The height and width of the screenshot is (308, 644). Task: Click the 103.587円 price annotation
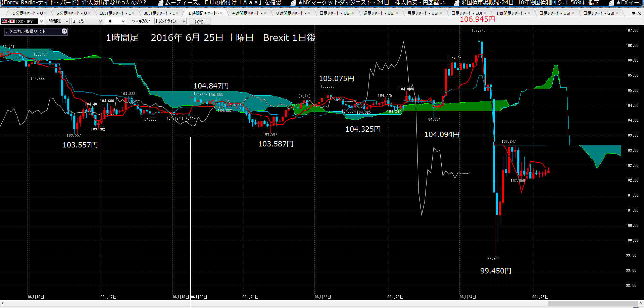[x=276, y=144]
